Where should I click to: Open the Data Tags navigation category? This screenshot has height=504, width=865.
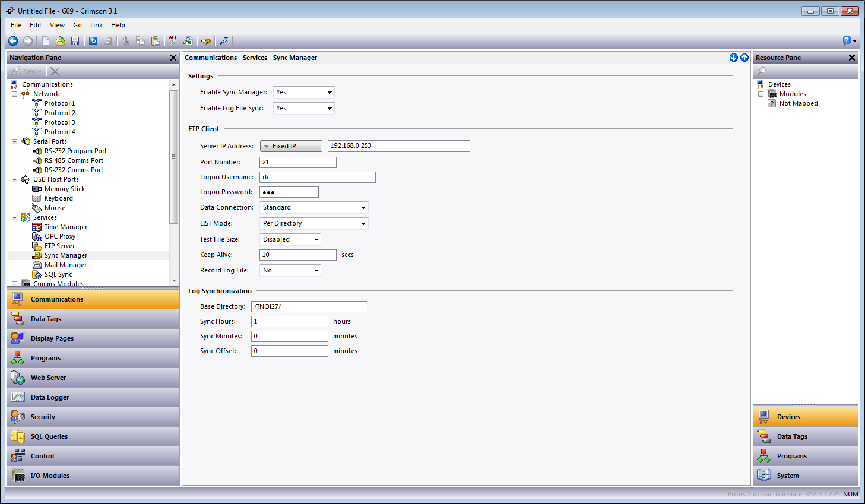click(x=93, y=319)
